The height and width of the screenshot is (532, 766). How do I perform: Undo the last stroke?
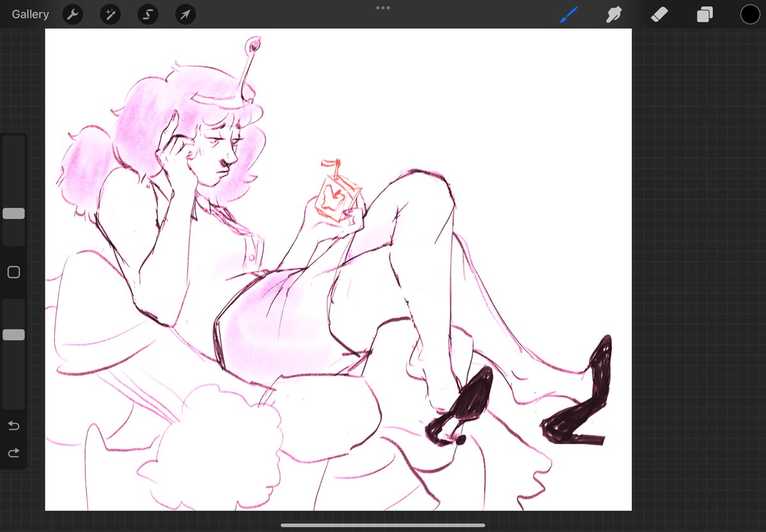click(x=13, y=425)
